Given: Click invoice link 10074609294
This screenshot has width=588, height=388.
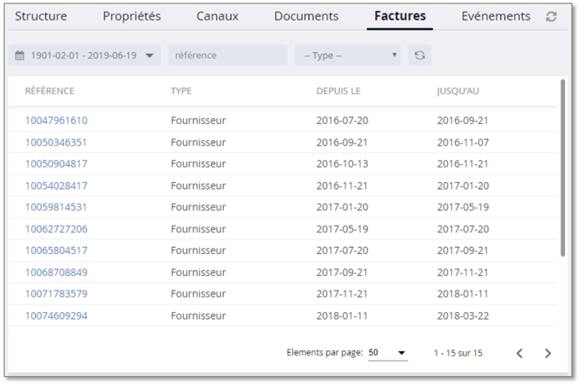Looking at the screenshot, I should [x=56, y=315].
